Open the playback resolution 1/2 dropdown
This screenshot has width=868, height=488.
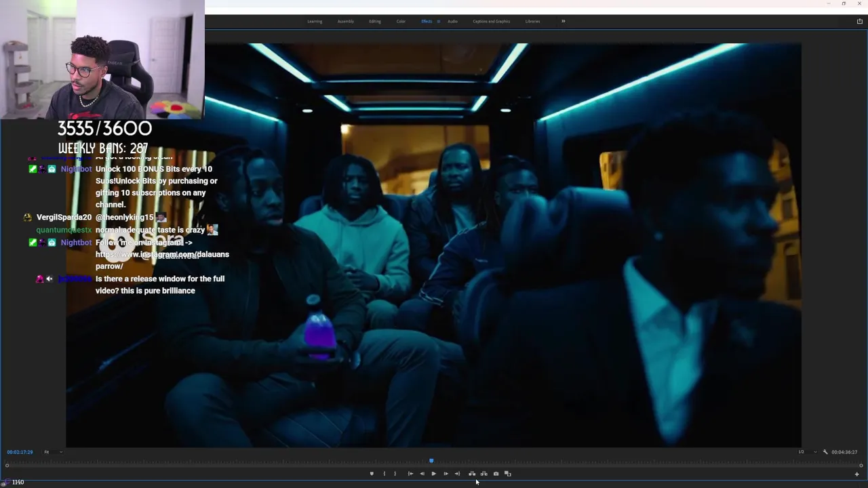pos(807,452)
